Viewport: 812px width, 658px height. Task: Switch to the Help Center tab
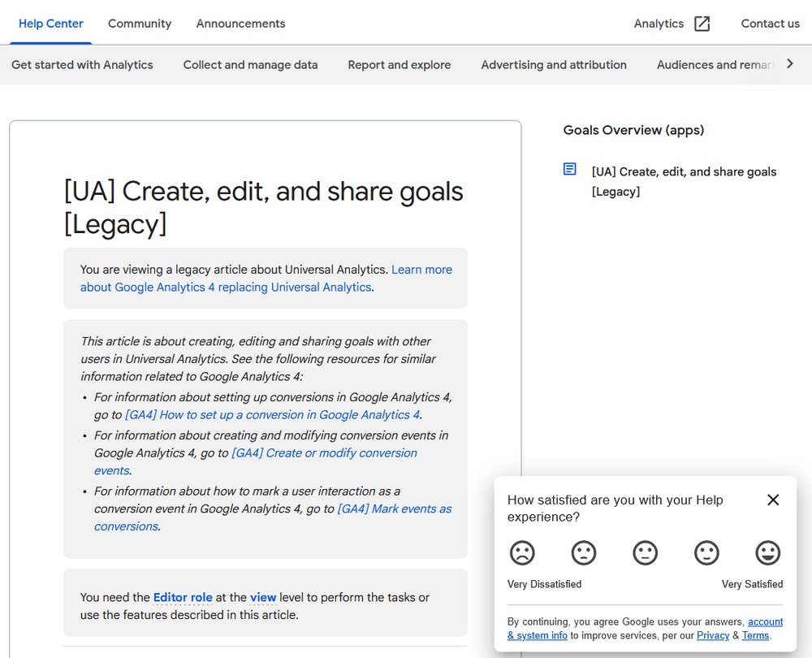click(50, 24)
